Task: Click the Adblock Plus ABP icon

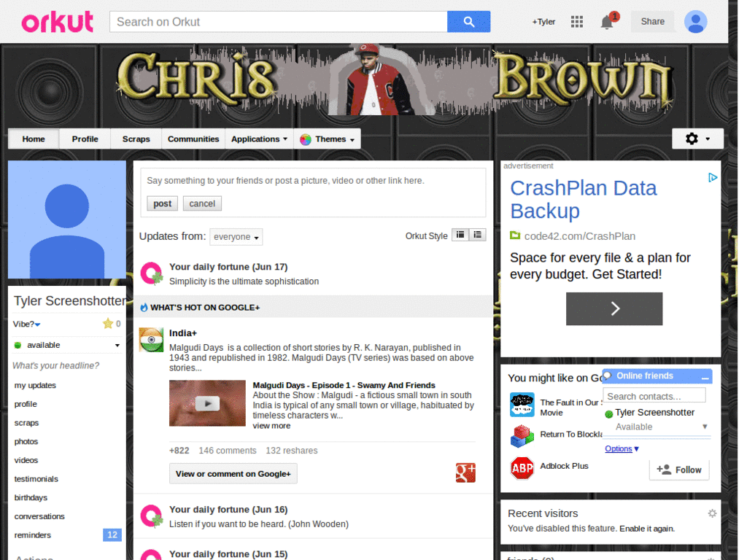Action: tap(522, 468)
